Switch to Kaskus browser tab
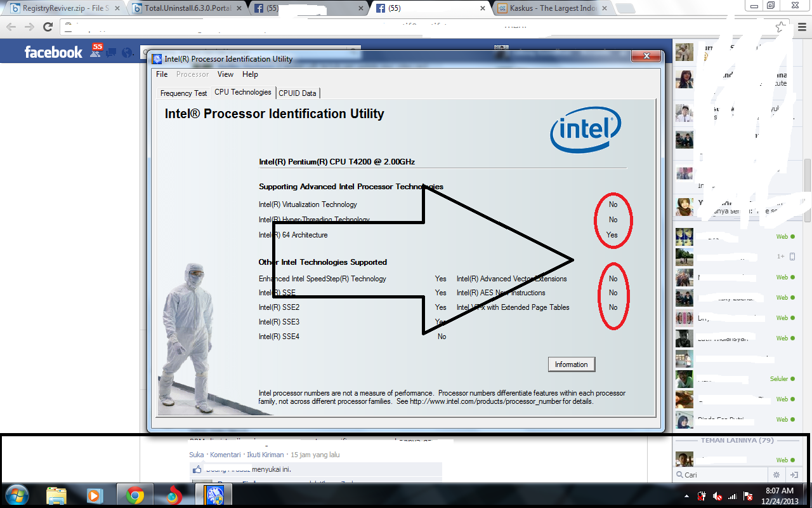 tap(552, 8)
